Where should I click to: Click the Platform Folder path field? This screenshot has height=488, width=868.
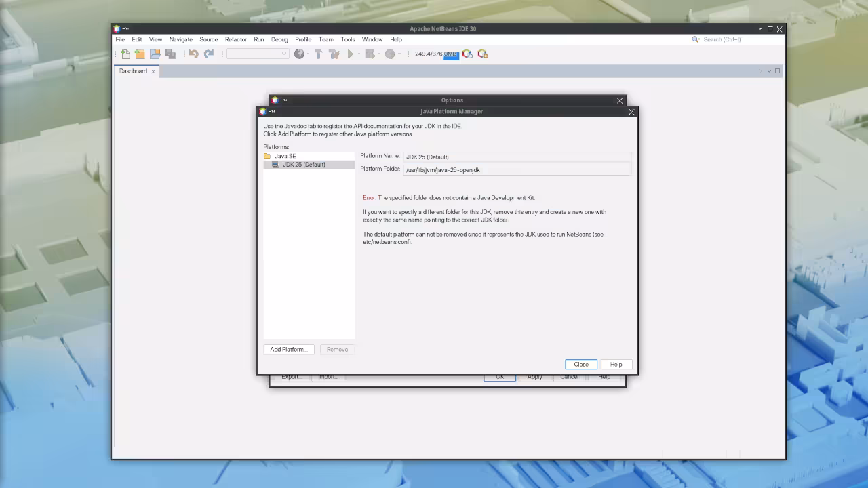517,170
